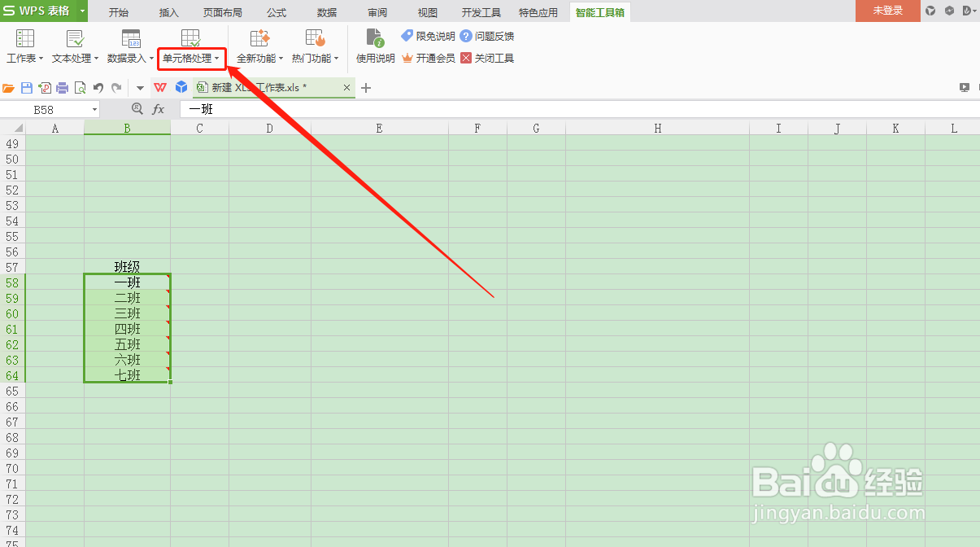Open the 数据录入 tool dropdown

click(x=130, y=47)
